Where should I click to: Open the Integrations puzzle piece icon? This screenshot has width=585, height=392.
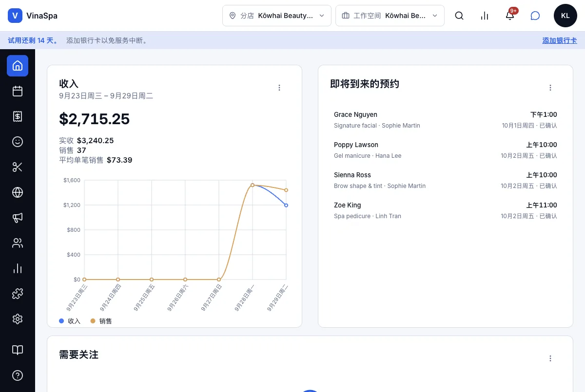pyautogui.click(x=18, y=294)
